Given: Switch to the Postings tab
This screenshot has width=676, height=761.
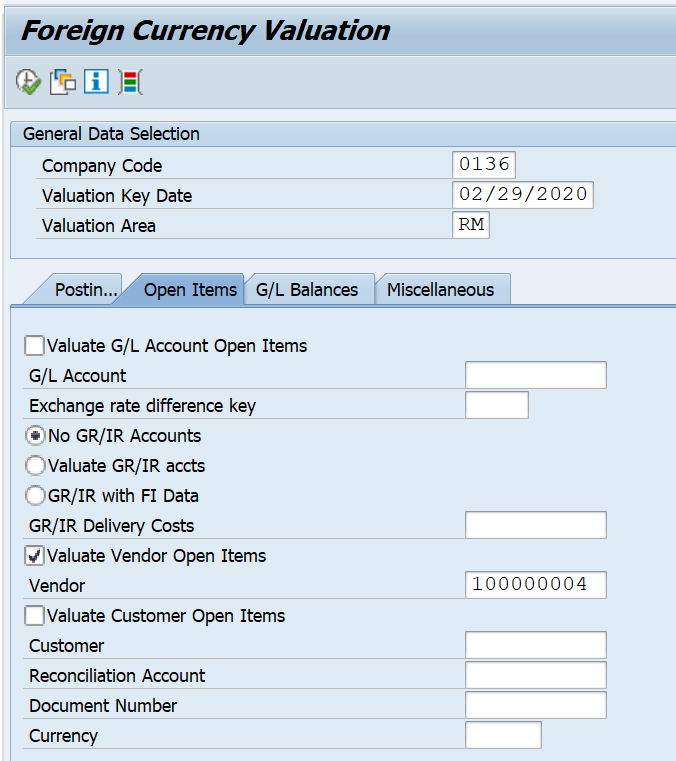Looking at the screenshot, I should pos(84,290).
